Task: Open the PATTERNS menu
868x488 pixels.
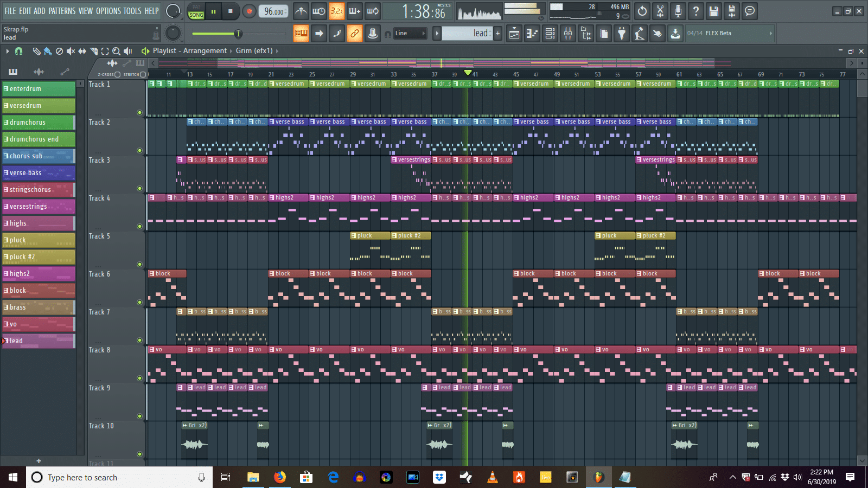Action: [x=62, y=11]
